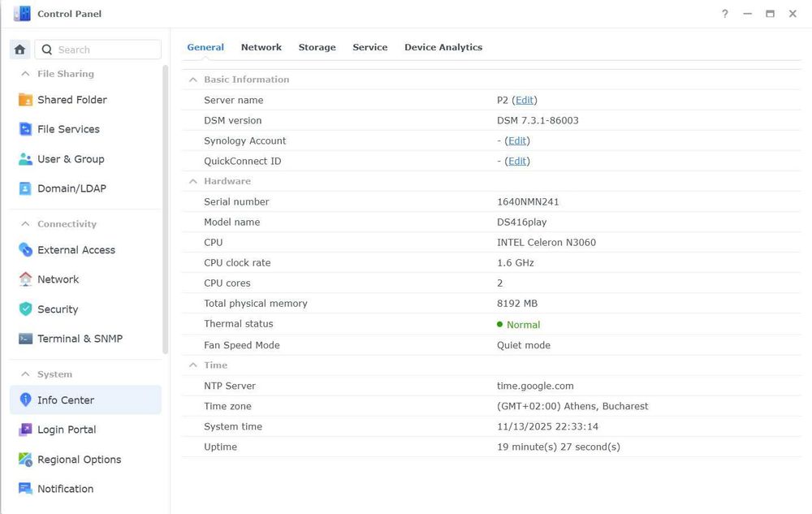
Task: Switch to the Storage tab
Action: coord(317,47)
